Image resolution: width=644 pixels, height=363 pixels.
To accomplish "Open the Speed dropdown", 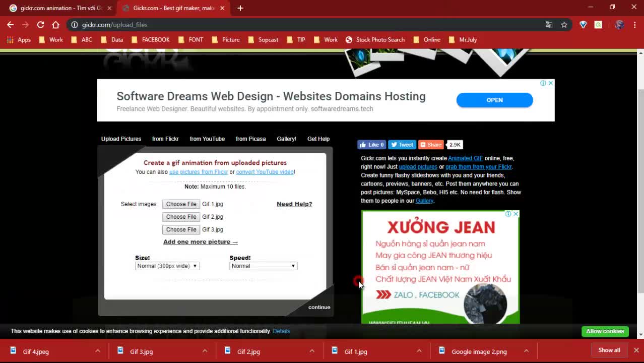I will point(264,266).
